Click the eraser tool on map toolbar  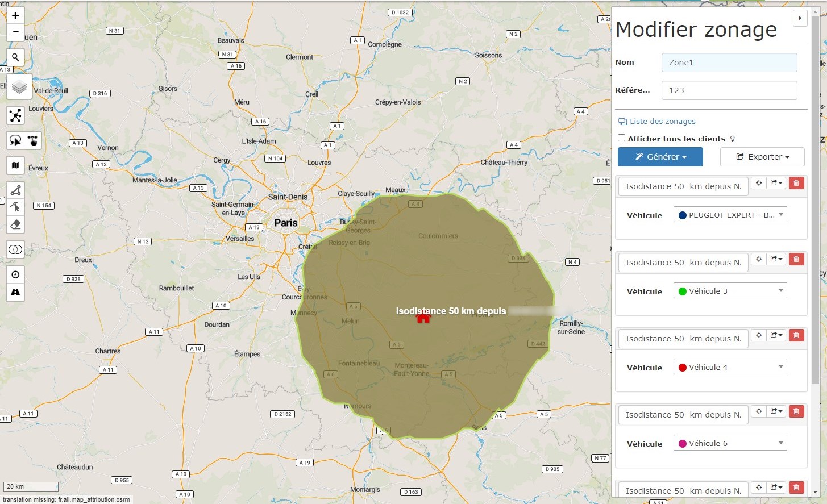(15, 224)
